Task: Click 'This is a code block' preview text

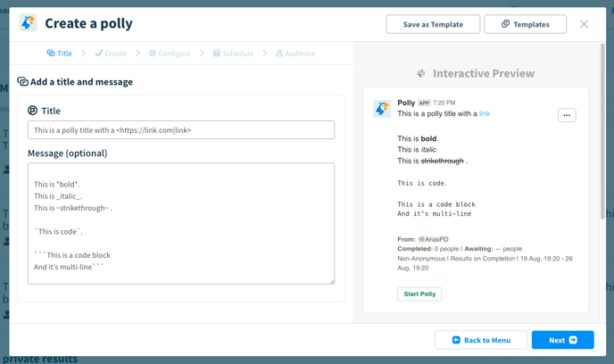Action: pos(436,204)
